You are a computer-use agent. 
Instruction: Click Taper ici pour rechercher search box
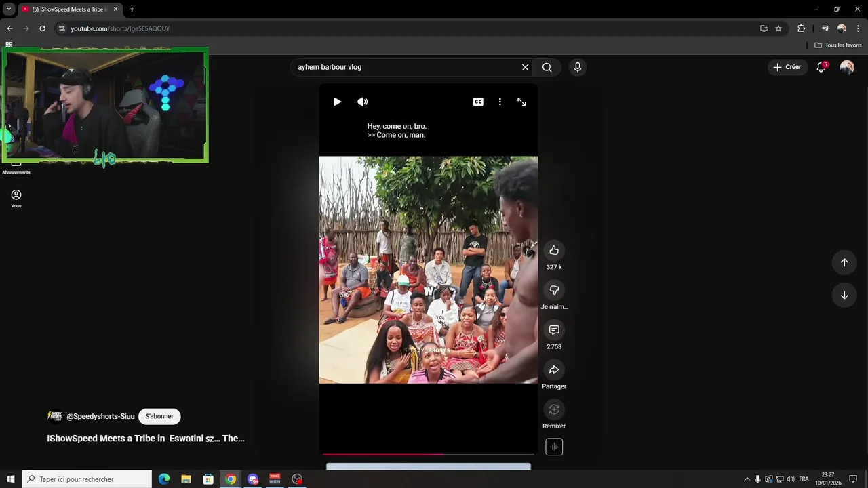point(87,479)
